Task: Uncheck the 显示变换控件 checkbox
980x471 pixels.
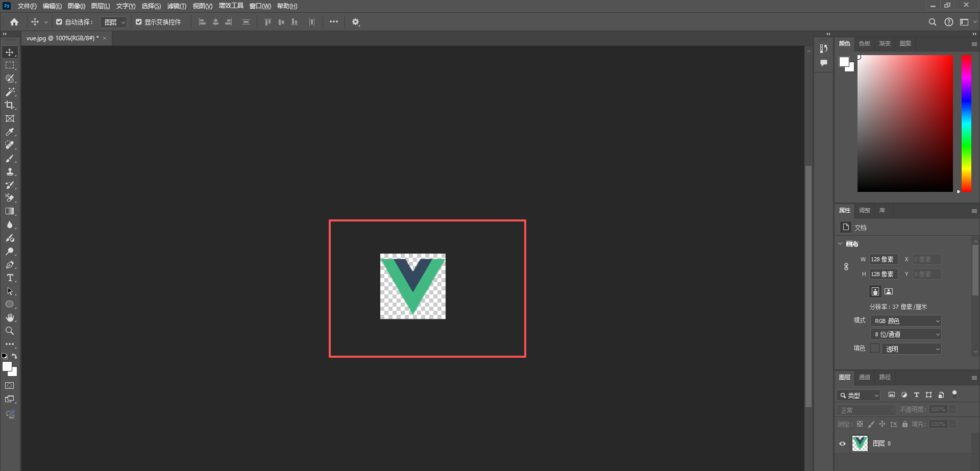Action: coord(139,22)
